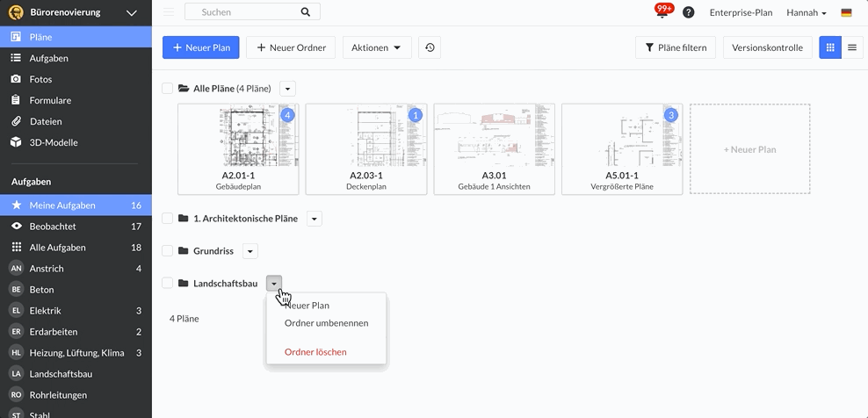Check the Landschaftsbau folder checkbox
This screenshot has height=418, width=868.
[x=167, y=283]
